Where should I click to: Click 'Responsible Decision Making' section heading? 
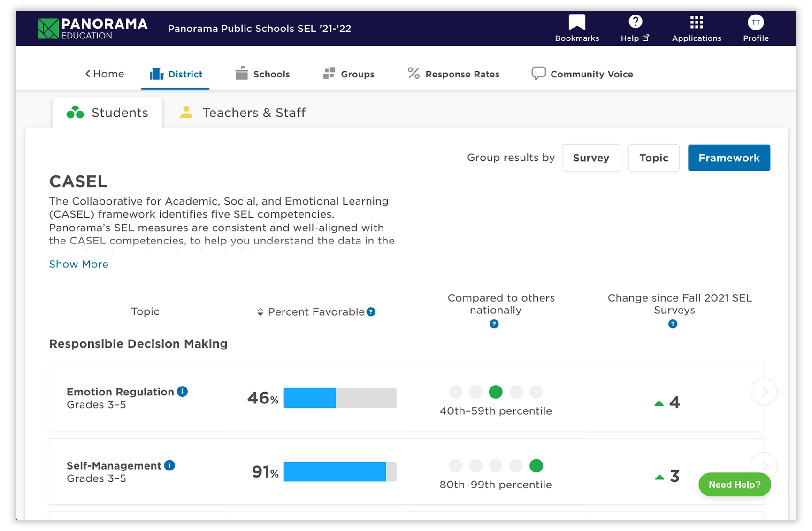pyautogui.click(x=138, y=344)
